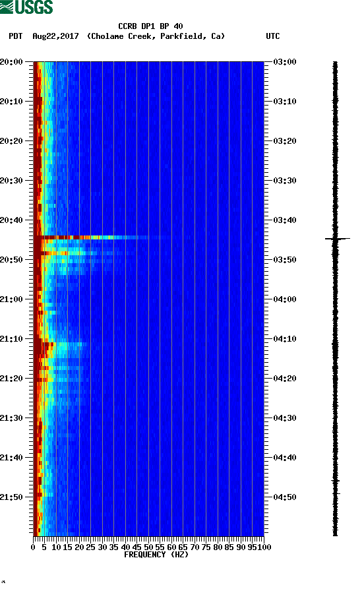The width and height of the screenshot is (364, 589).
Task: Click the 03:00 UTC time label
Action: pyautogui.click(x=285, y=61)
